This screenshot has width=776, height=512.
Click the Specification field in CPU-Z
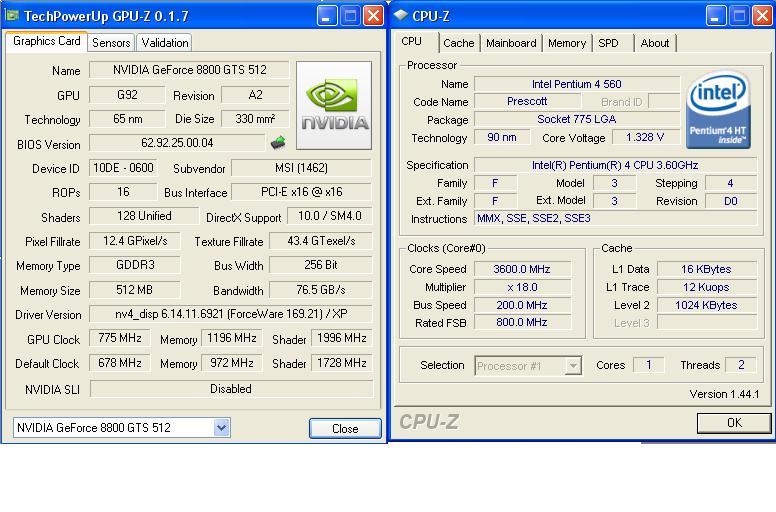[x=615, y=165]
